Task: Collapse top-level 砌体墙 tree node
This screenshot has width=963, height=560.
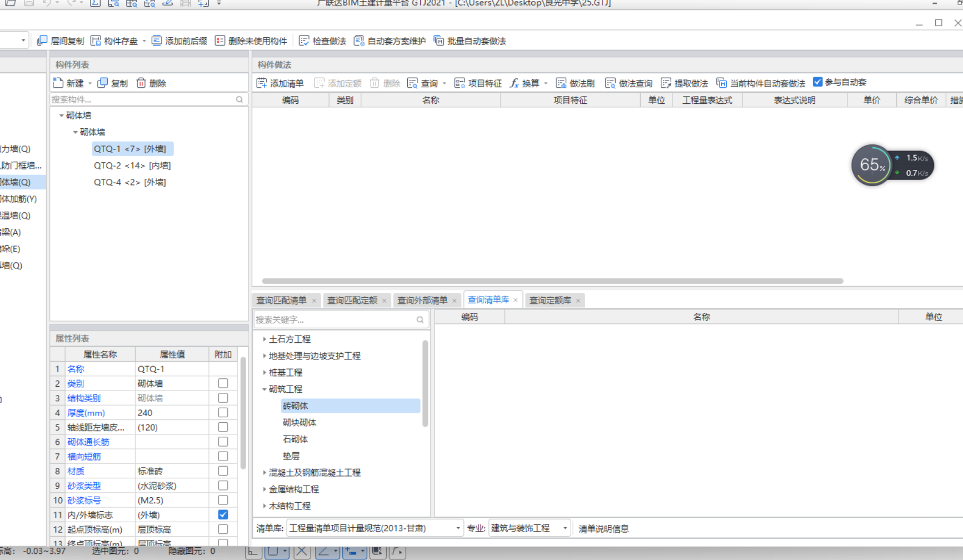Action: [x=61, y=116]
